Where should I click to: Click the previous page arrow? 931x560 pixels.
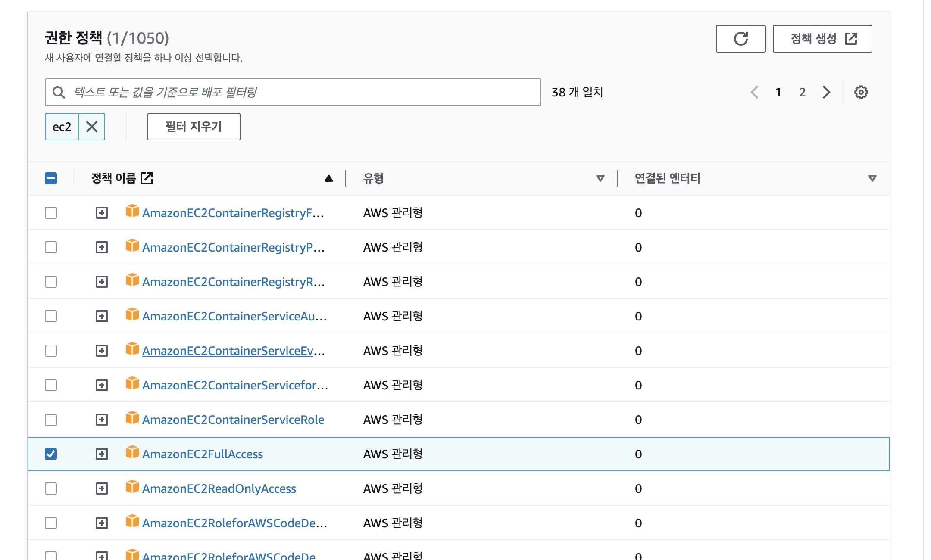point(754,92)
